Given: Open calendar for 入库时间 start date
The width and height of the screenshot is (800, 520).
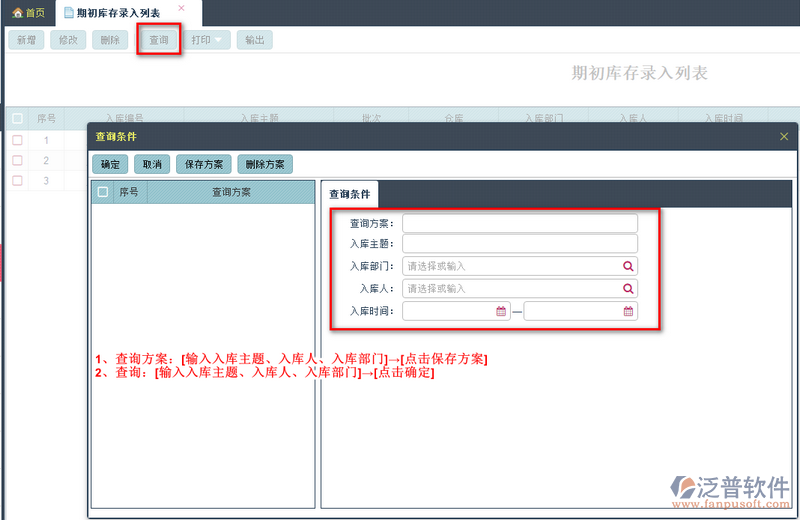Looking at the screenshot, I should (501, 311).
